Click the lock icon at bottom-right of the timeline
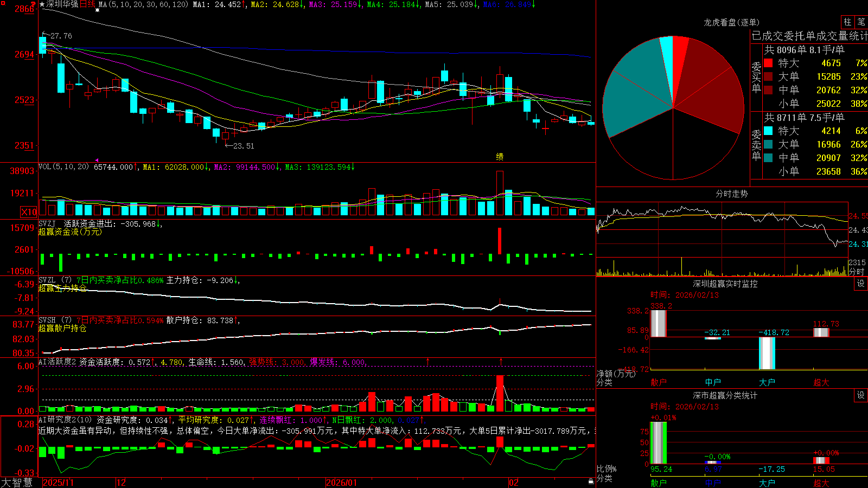868x488 pixels. tap(591, 481)
